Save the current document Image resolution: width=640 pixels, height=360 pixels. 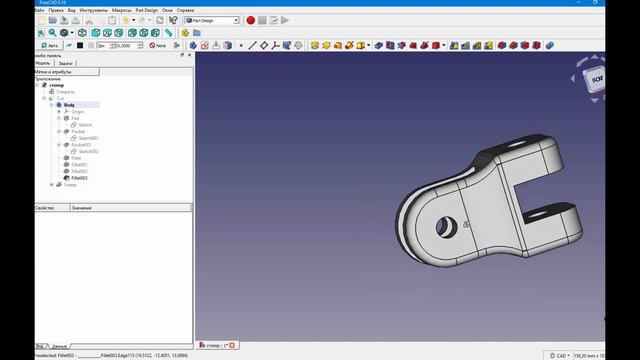[x=64, y=20]
